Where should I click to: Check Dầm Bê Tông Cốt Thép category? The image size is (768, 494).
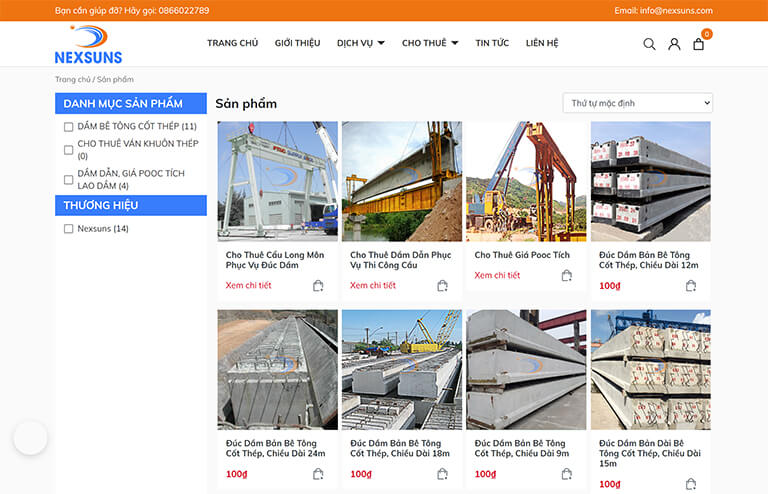[69, 127]
